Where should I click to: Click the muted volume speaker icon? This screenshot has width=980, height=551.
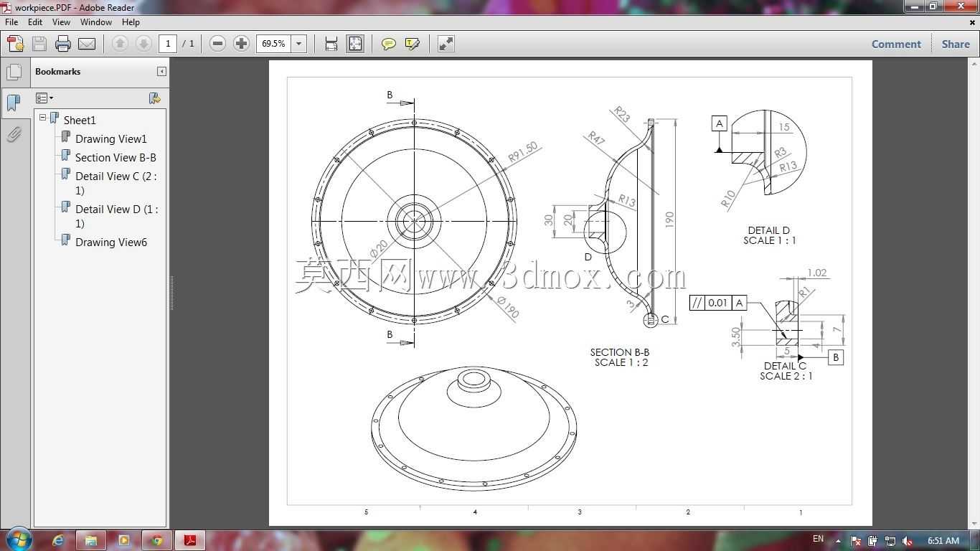907,541
